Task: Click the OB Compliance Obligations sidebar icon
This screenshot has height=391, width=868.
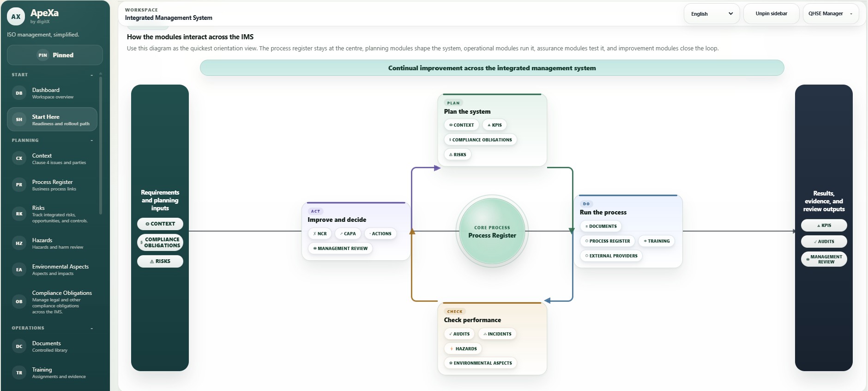Action: point(19,301)
